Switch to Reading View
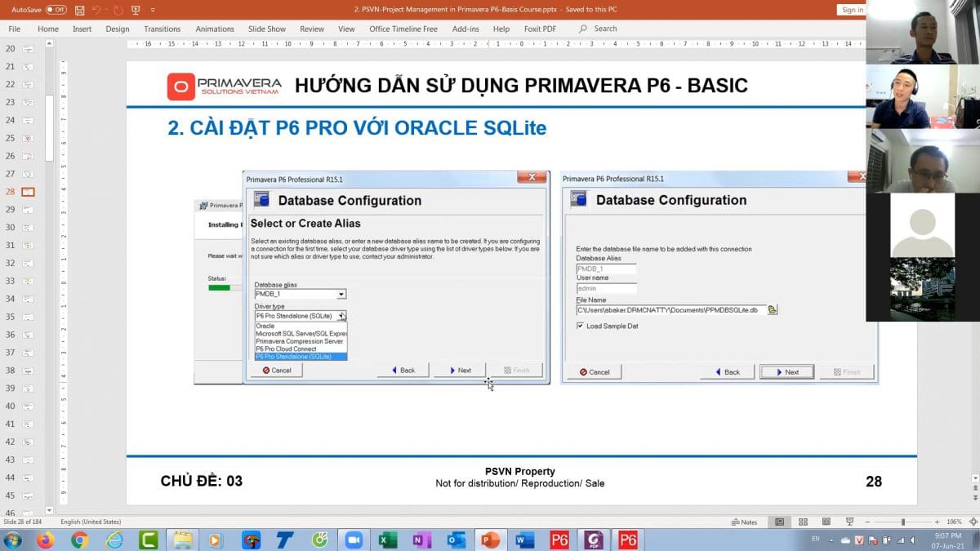The width and height of the screenshot is (980, 551). pos(827,522)
